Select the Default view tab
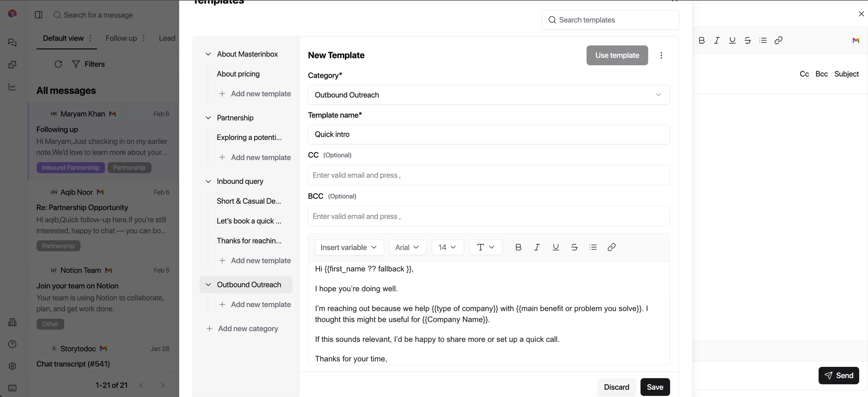This screenshot has width=868, height=397. pos(63,38)
